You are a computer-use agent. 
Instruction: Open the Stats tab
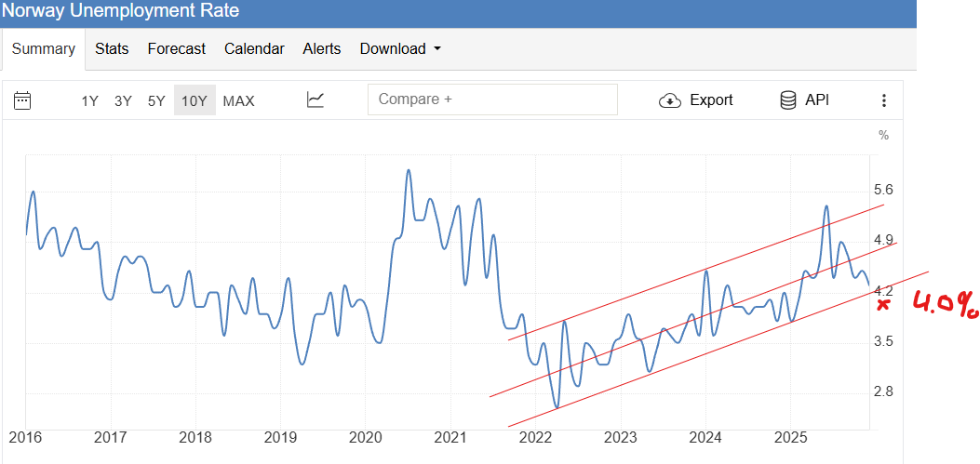112,49
